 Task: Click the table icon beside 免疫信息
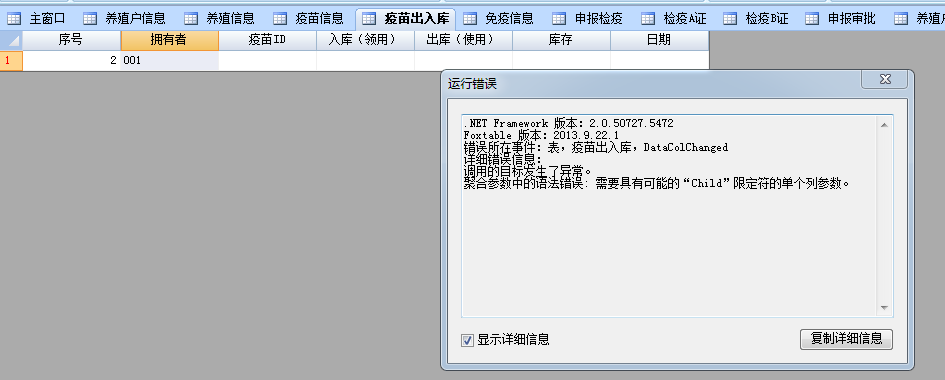pyautogui.click(x=470, y=19)
